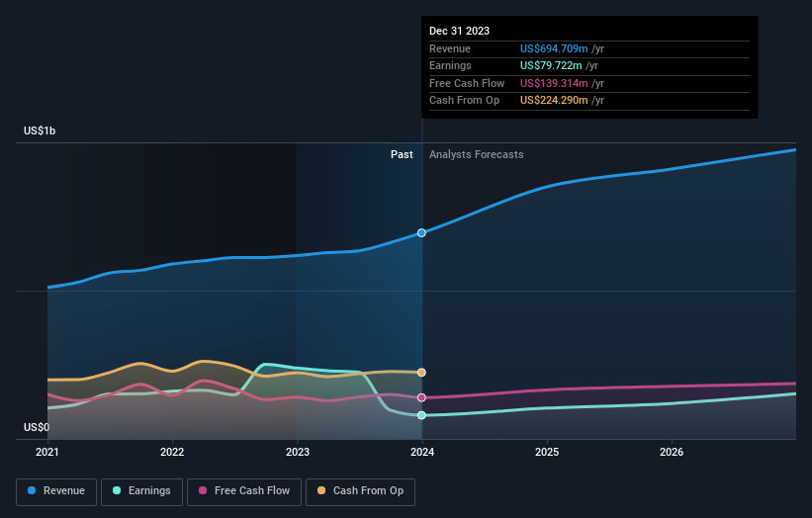Click the Past label
This screenshot has width=812, height=518.
point(402,154)
